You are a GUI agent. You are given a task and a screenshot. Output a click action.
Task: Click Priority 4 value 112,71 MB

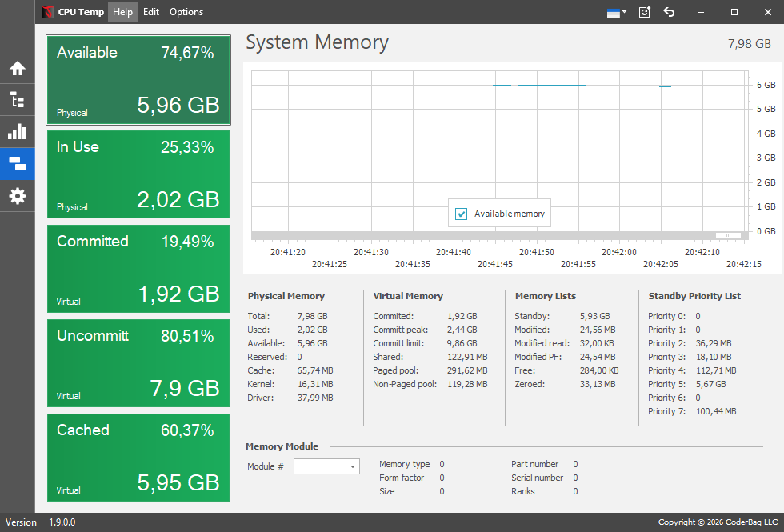click(716, 370)
